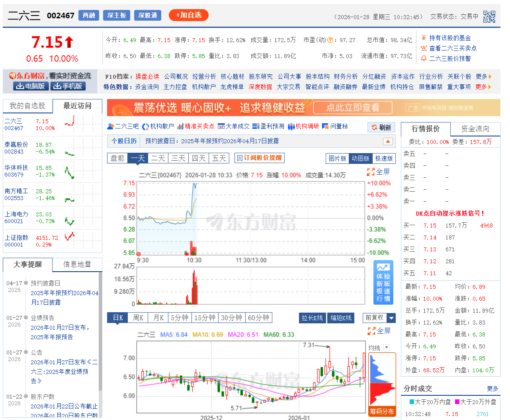
Task: Click 拉长K线 button
Action: [312, 318]
